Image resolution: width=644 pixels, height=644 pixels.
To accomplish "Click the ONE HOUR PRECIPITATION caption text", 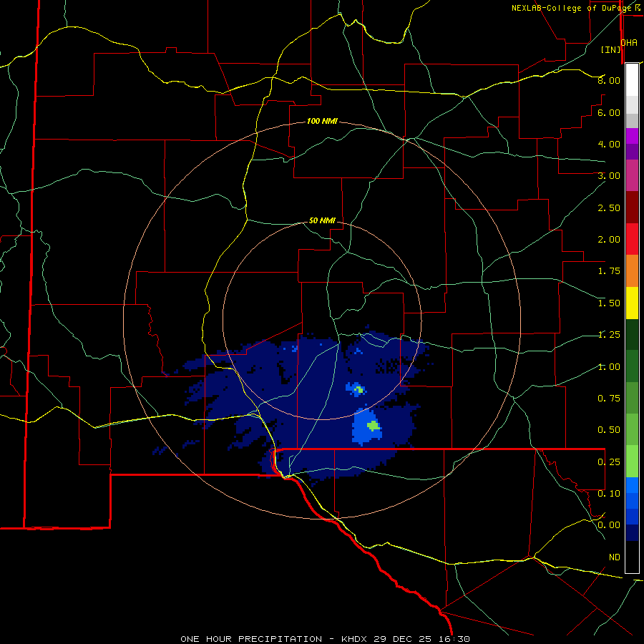I will click(x=251, y=639).
